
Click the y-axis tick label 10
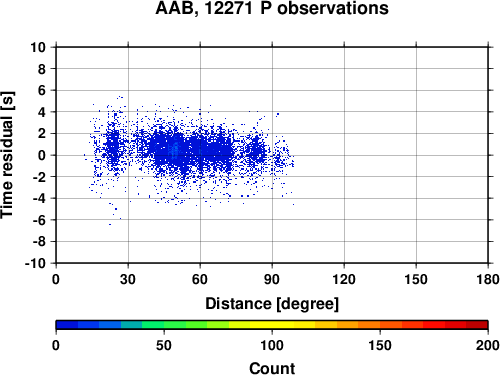point(38,47)
